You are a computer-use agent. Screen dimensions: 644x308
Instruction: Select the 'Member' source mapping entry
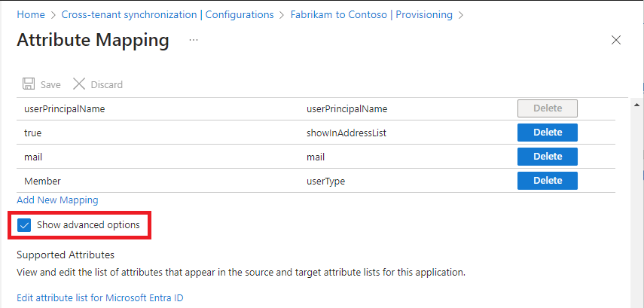tap(42, 181)
